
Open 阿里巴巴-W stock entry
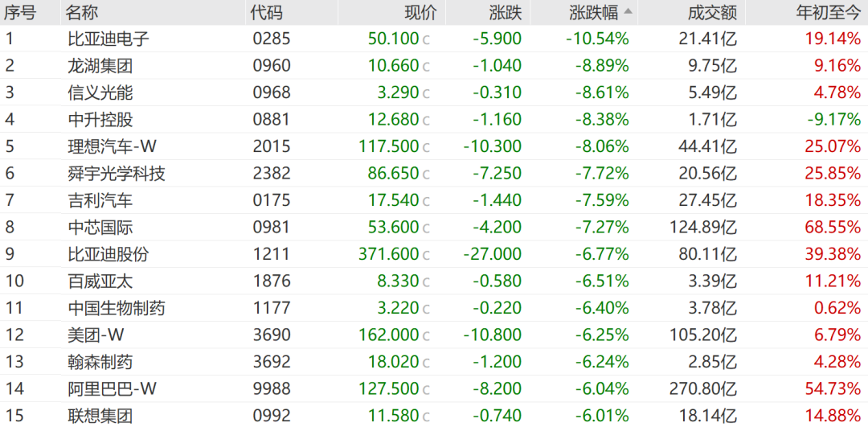click(x=112, y=389)
